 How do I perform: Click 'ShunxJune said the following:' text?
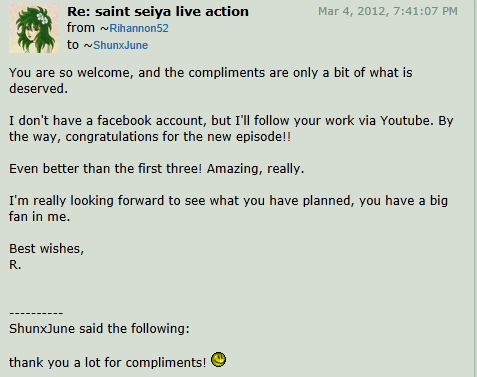99,329
